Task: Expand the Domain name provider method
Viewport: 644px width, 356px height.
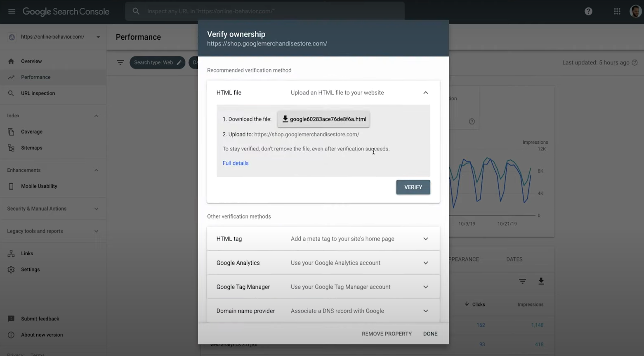Action: [426, 311]
